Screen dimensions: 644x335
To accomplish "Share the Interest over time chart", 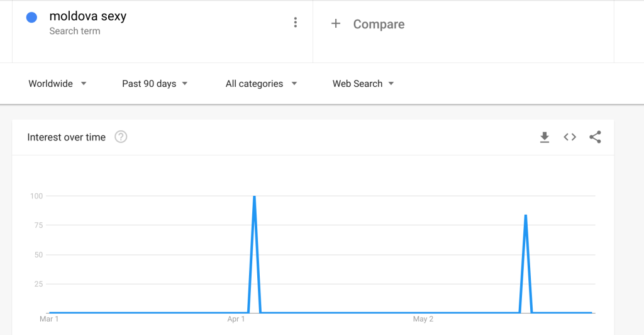I will point(595,137).
